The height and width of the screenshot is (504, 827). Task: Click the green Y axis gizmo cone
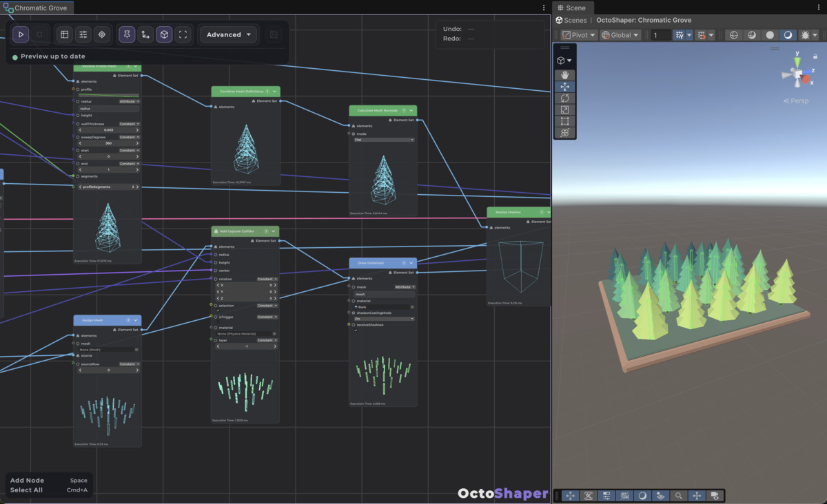[x=797, y=61]
